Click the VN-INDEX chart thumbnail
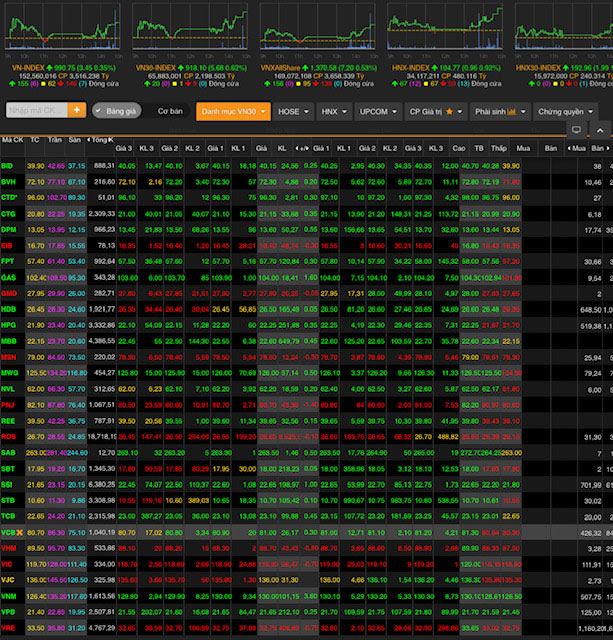This screenshot has height=640, width=613. (62, 28)
